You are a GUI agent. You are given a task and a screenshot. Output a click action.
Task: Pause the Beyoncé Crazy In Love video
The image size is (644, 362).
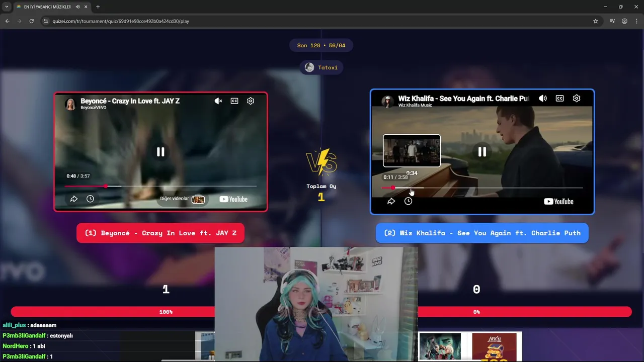(x=160, y=152)
